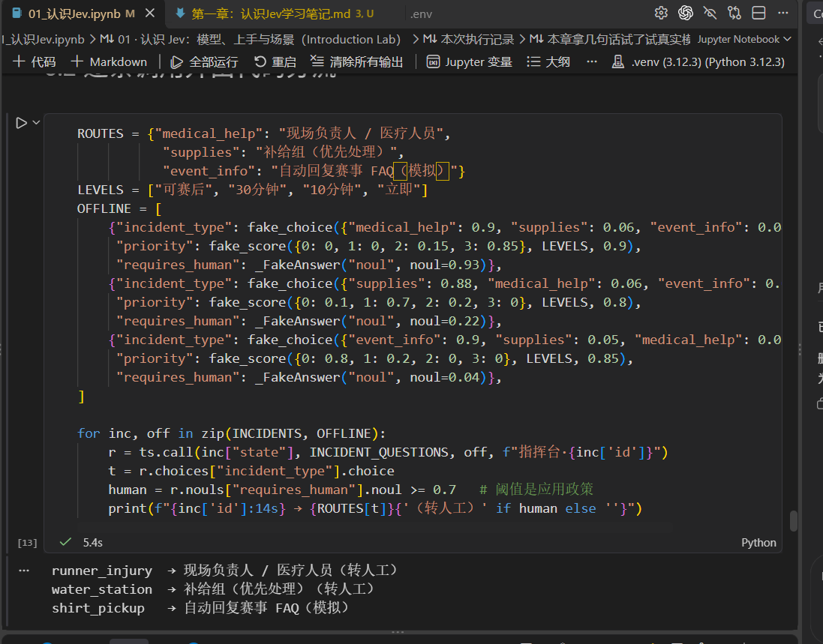Expand run options chevron beside play button

pyautogui.click(x=36, y=123)
